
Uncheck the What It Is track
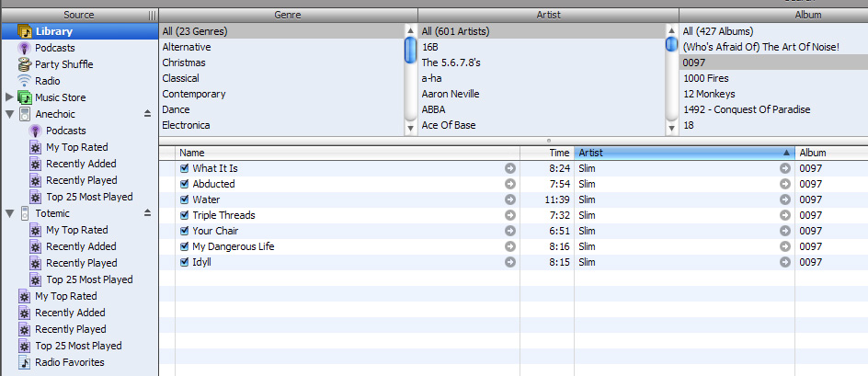185,168
